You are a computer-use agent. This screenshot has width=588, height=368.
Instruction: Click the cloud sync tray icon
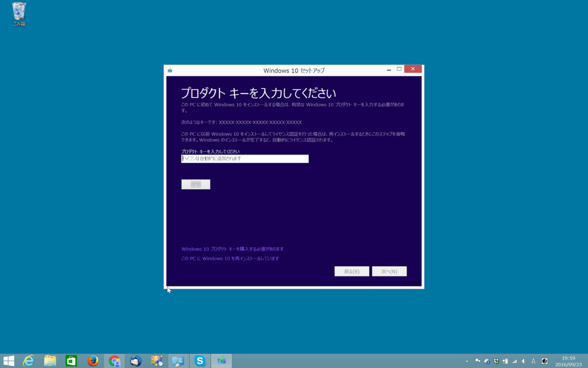point(487,361)
